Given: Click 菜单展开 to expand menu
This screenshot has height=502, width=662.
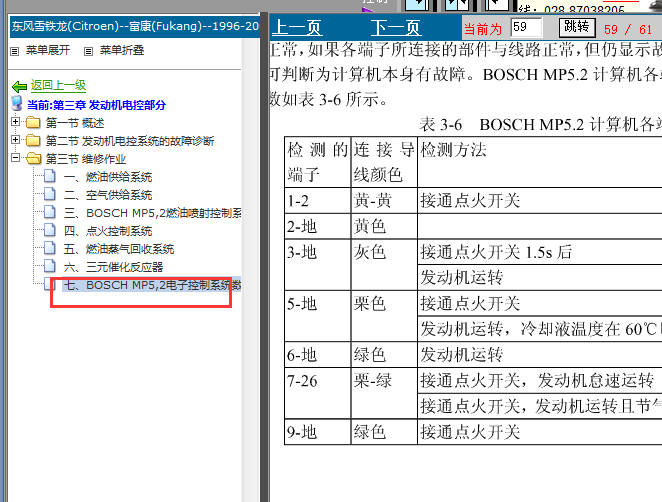Looking at the screenshot, I should click(48, 50).
